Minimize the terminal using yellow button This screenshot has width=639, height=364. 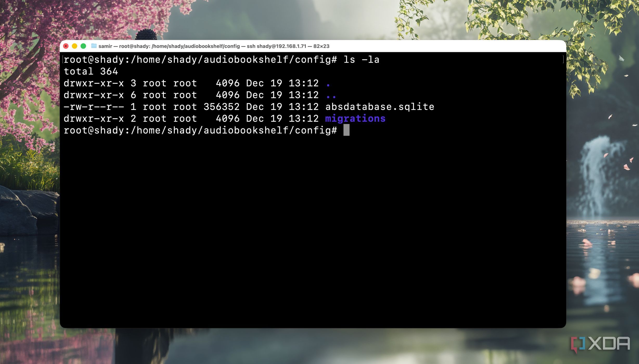[75, 46]
